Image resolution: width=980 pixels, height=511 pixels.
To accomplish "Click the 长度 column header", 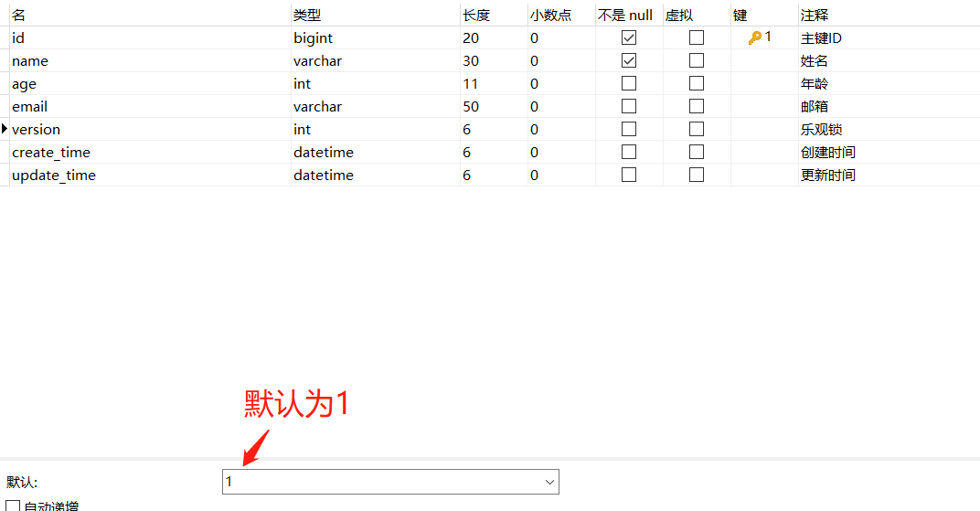I will pyautogui.click(x=494, y=15).
